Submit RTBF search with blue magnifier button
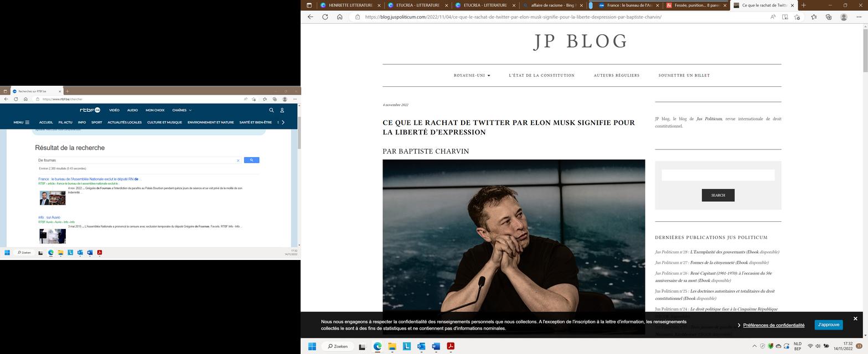Screen dimensions: 868x354 [x=251, y=160]
